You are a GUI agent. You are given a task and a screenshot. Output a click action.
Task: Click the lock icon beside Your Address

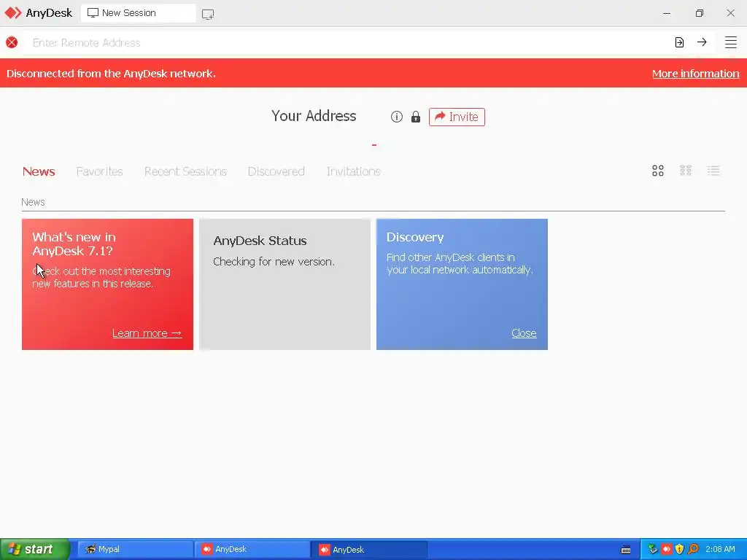[415, 117]
